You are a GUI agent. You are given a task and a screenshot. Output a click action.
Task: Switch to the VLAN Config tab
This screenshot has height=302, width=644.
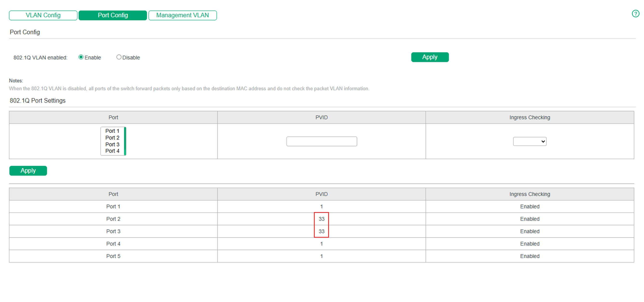point(43,15)
